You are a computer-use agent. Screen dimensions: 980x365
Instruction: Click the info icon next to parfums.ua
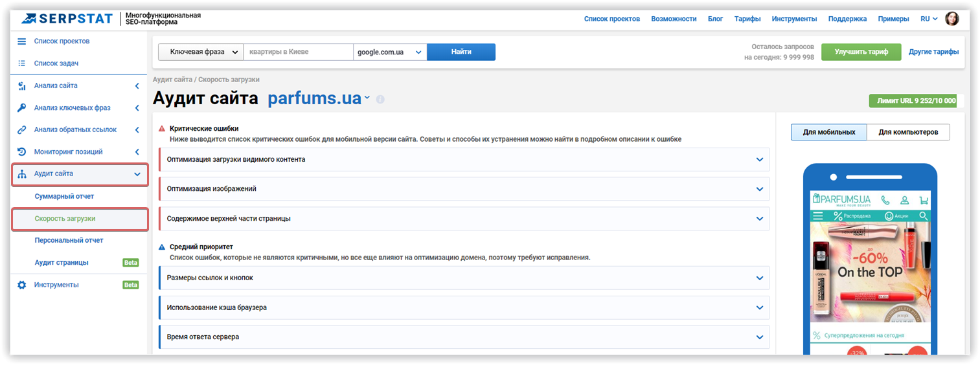point(380,100)
